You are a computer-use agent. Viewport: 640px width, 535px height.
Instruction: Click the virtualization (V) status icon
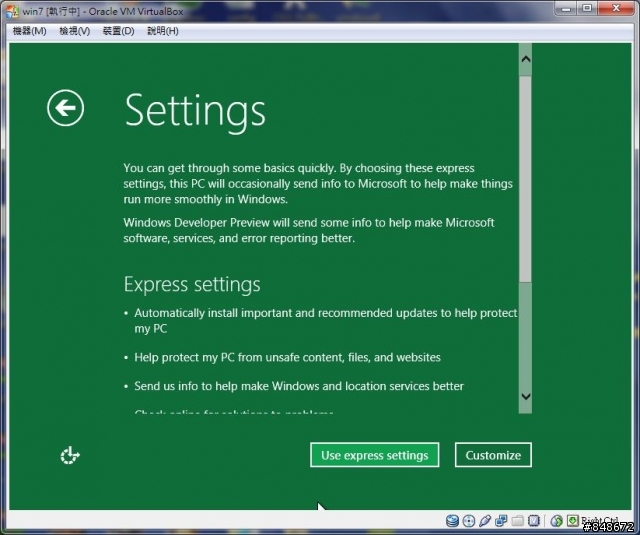click(534, 521)
